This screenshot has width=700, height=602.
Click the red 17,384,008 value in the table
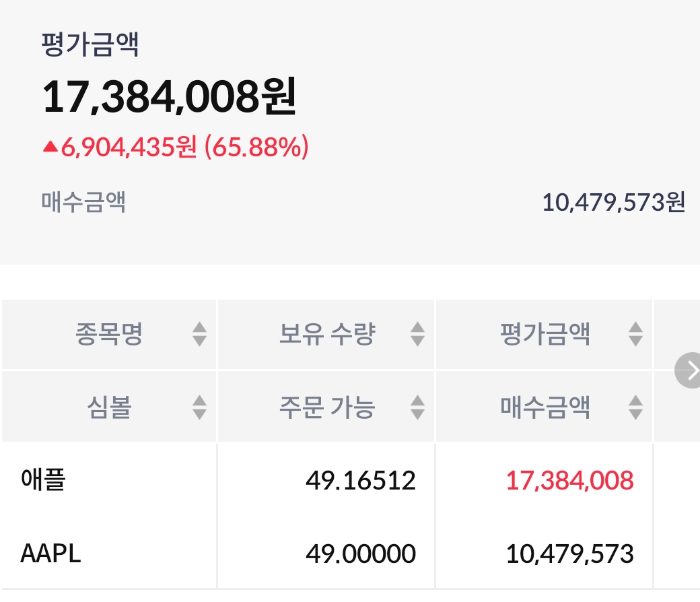pyautogui.click(x=569, y=481)
